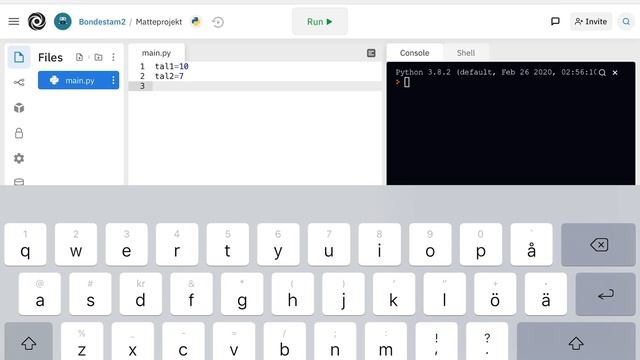
Task: Tap the q key
Action: pyautogui.click(x=25, y=245)
